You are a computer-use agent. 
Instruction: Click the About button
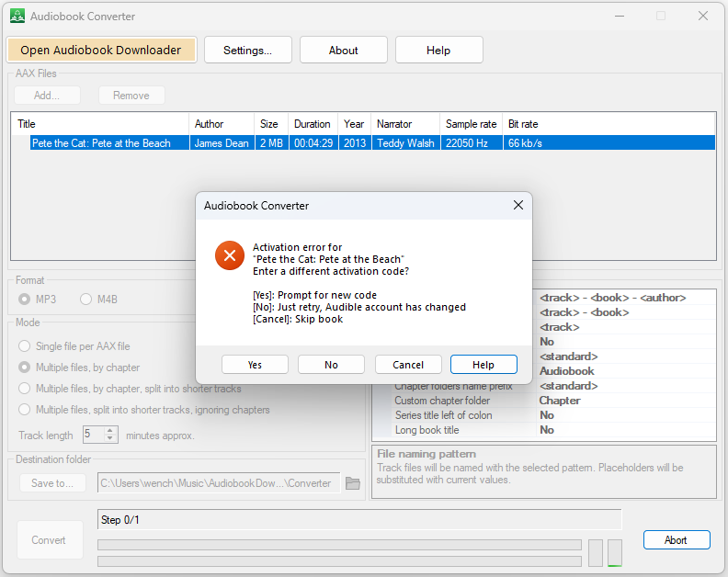(343, 51)
